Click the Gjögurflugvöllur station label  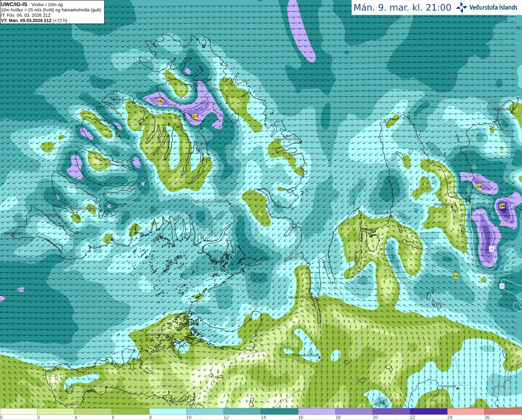click(x=287, y=139)
